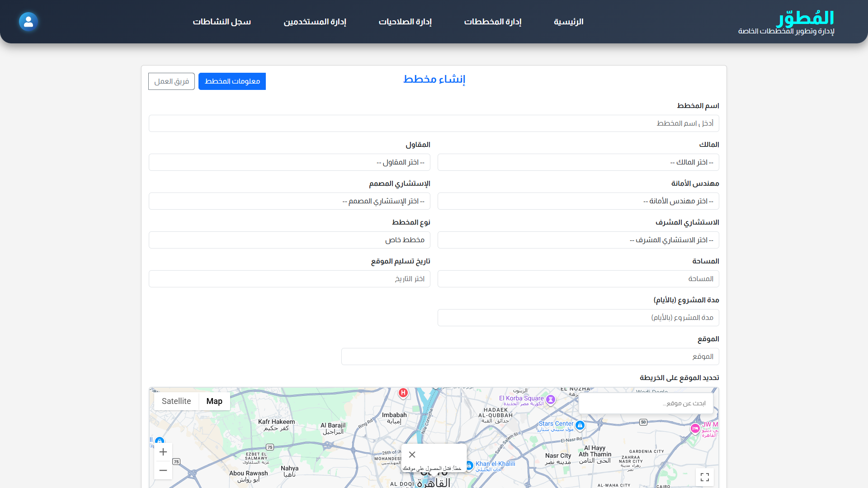Screen dimensions: 868x488
Task: Focus the مدة المشروع duration field
Action: 578,318
